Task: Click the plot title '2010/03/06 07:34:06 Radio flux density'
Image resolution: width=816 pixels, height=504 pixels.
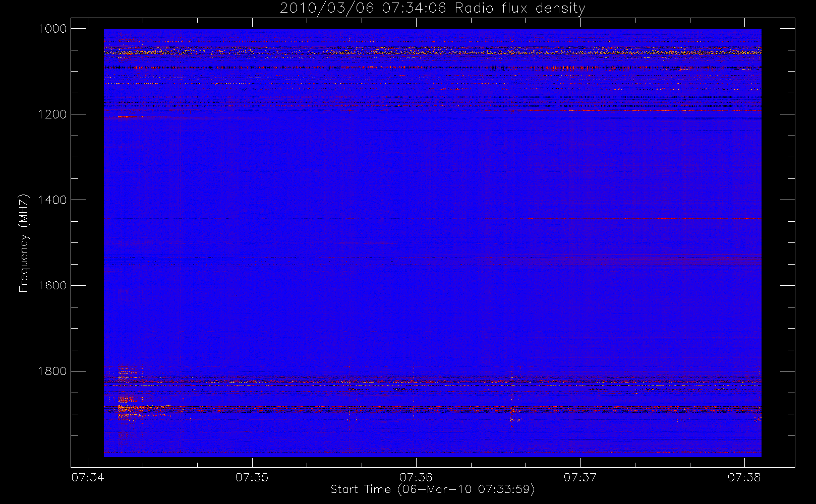Action: [432, 9]
